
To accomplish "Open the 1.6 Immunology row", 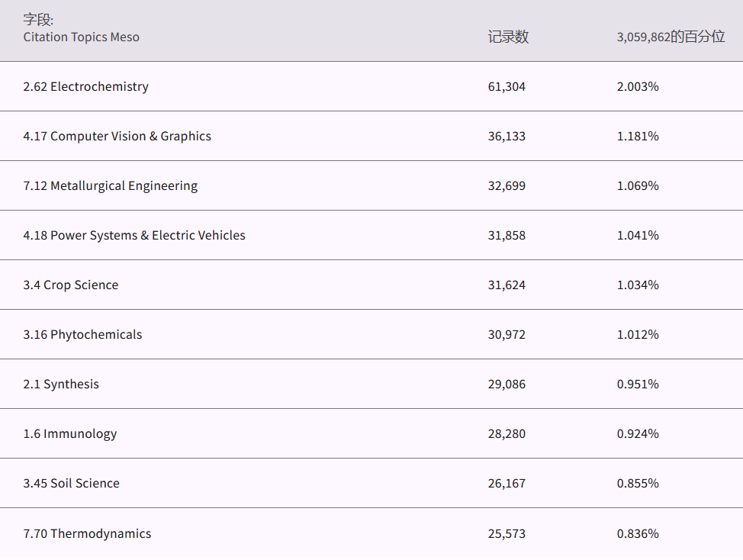I will (x=69, y=433).
